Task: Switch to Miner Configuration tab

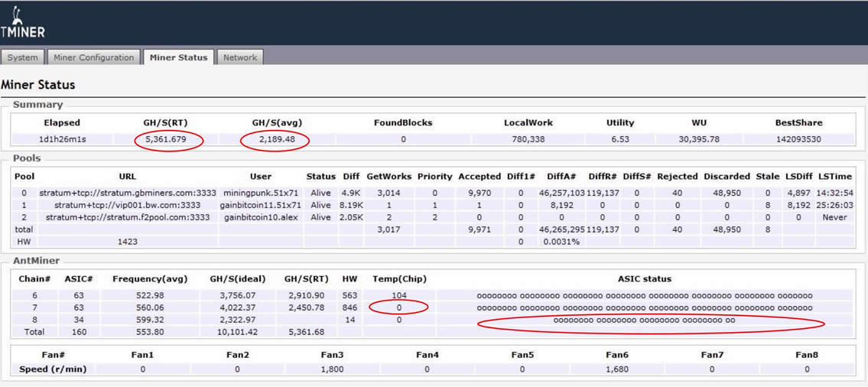Action: [x=94, y=57]
